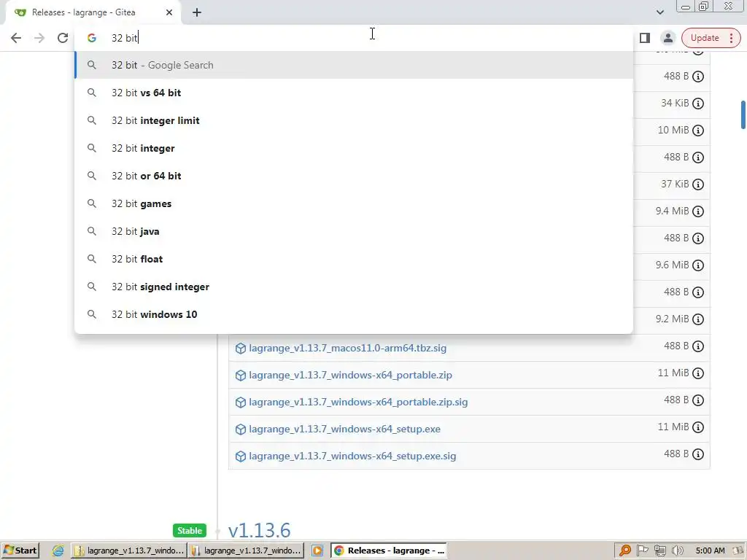Open the tab search chevron
The width and height of the screenshot is (747, 560).
click(x=659, y=12)
